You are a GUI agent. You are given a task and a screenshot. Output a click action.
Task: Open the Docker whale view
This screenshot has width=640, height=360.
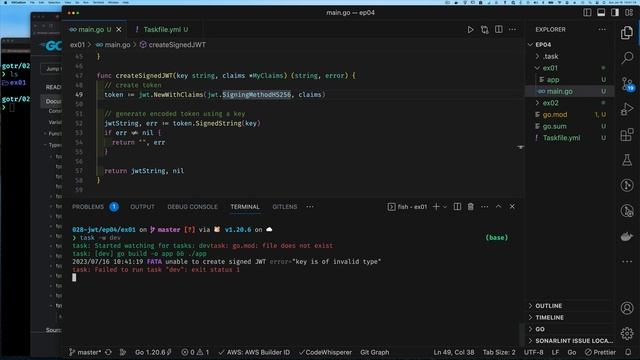627,236
